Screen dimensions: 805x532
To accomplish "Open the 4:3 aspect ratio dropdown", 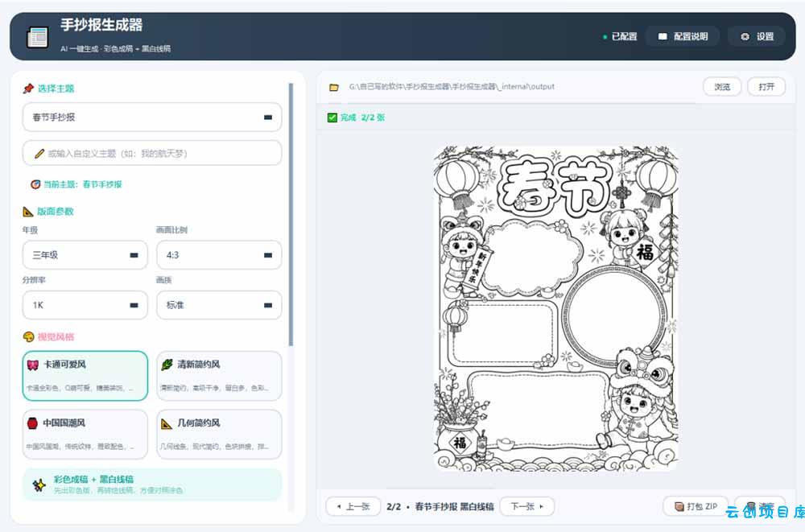I will 219,254.
